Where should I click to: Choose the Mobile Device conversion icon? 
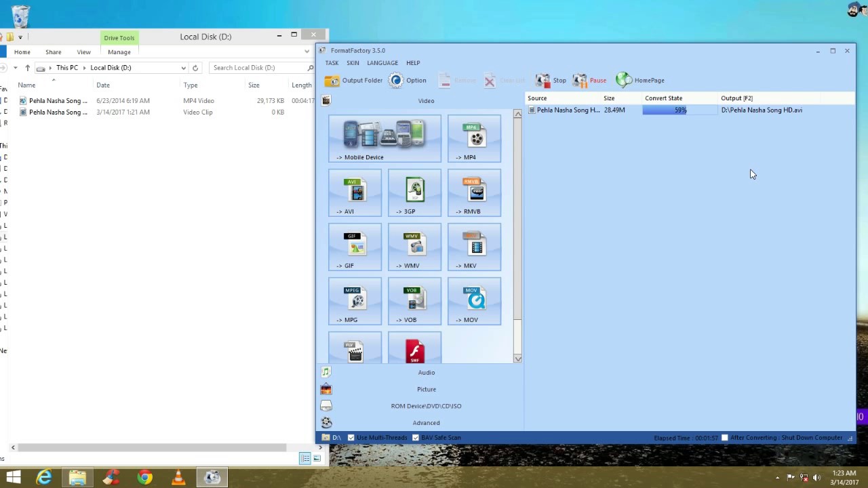[384, 139]
